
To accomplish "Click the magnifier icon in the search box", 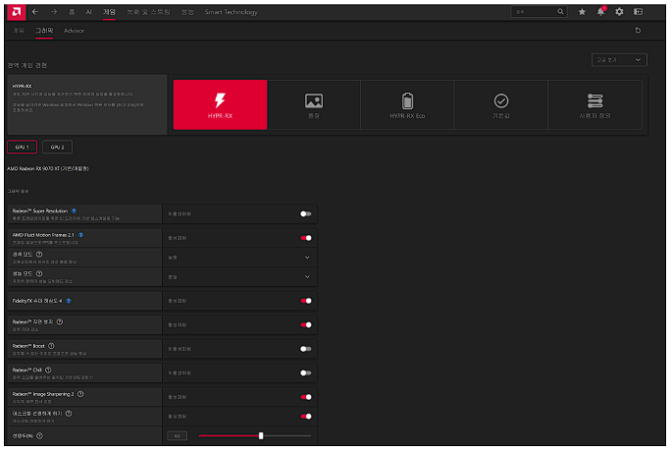I will [x=560, y=12].
